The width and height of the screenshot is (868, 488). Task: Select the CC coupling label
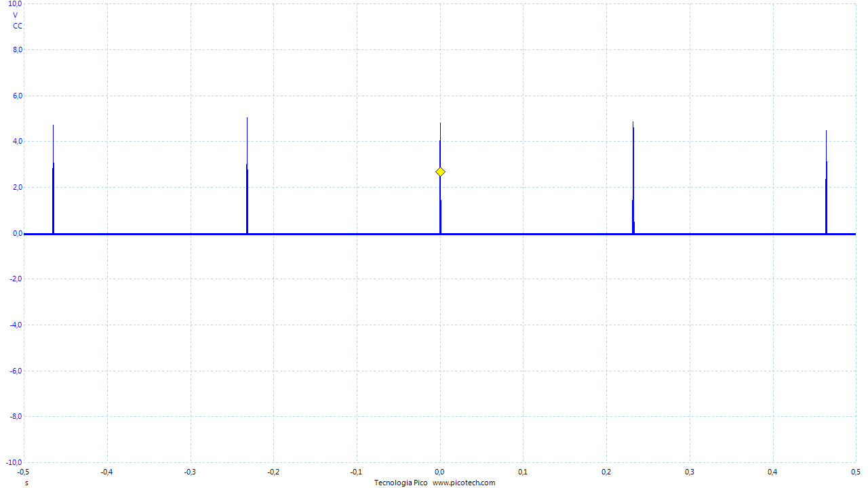coord(18,26)
